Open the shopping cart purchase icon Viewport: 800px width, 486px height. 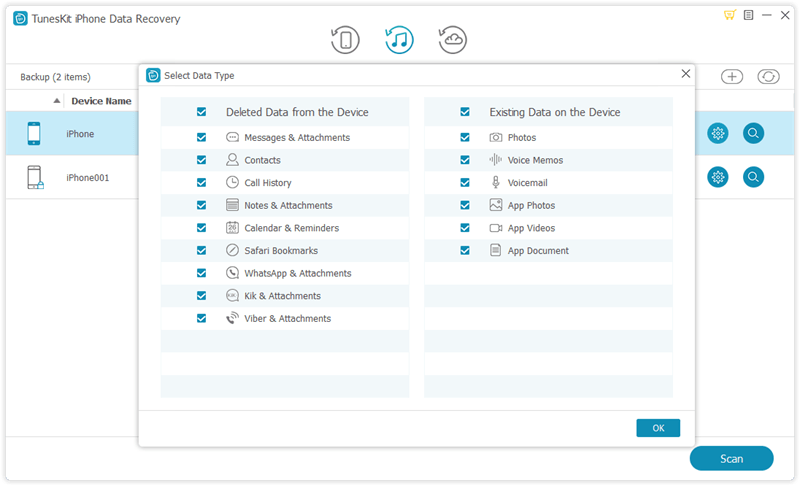pyautogui.click(x=730, y=15)
